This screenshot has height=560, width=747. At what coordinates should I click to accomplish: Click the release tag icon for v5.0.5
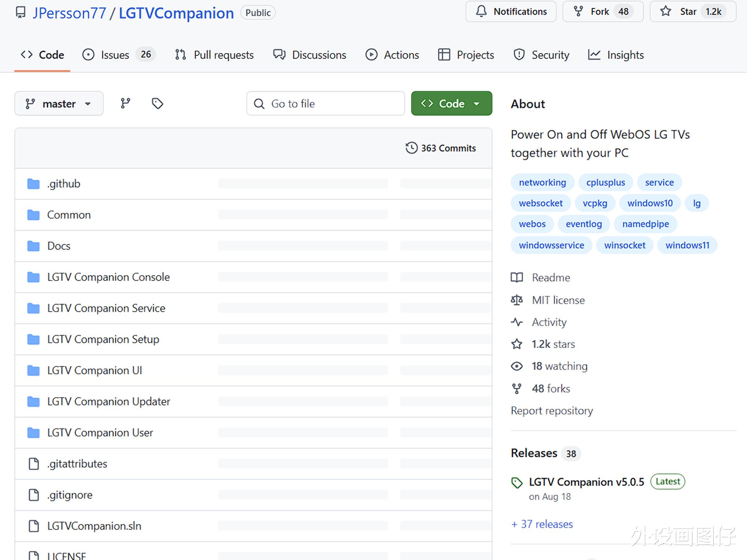point(517,483)
